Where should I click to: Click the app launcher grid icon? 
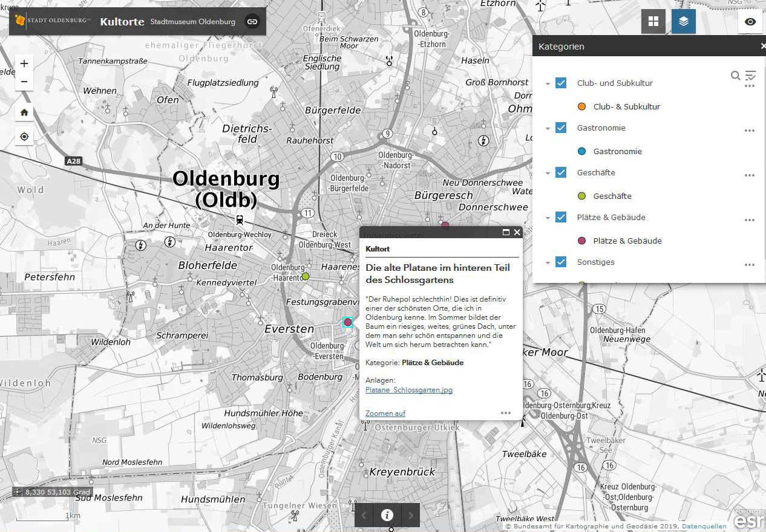click(x=653, y=21)
